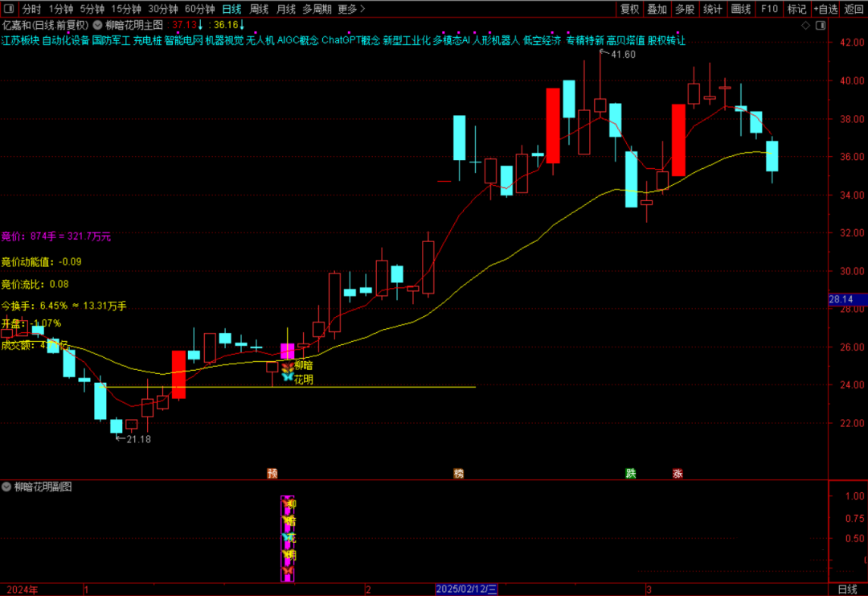868x596 pixels.
Task: Click the 亿嘉和(日线.前复权) stock title
Action: coord(45,25)
